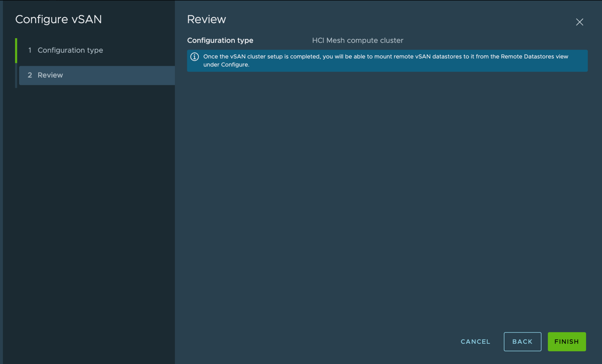Click the info icon in the blue banner

click(x=195, y=57)
